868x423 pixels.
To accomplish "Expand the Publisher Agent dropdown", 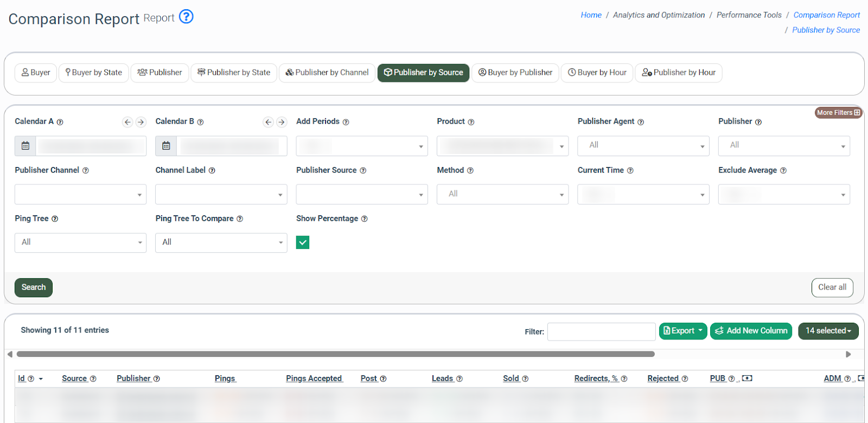I will point(643,146).
